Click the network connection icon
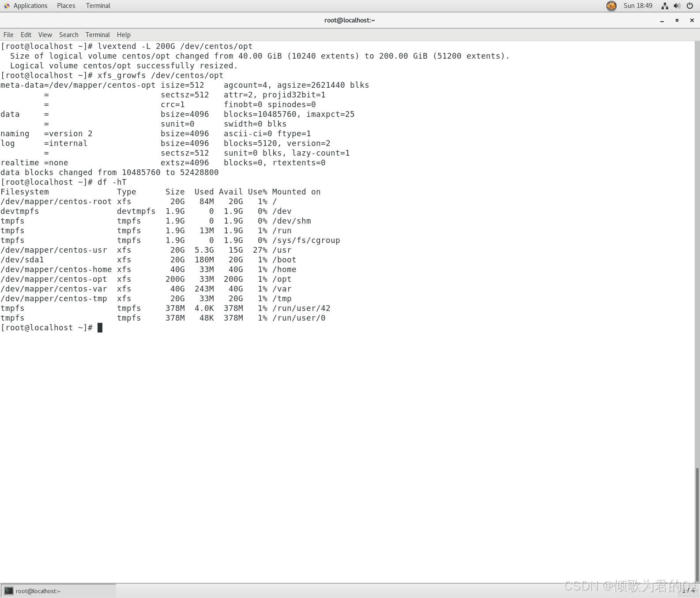Viewport: 700px width, 598px height. [665, 6]
